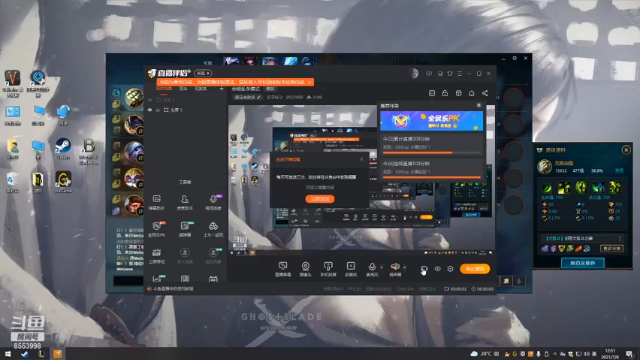Click the speaker volume icon in the bottom toolbar
The height and width of the screenshot is (360, 640).
pos(395,267)
